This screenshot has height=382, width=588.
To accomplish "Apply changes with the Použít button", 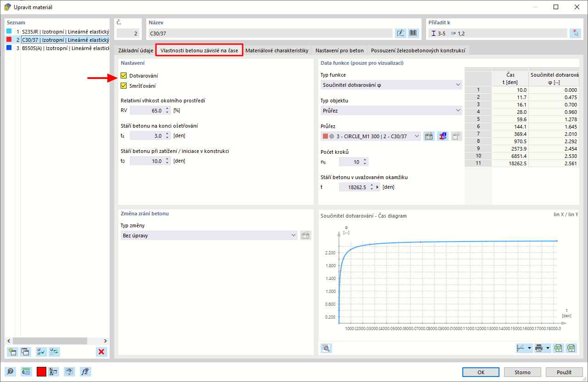I will [564, 372].
